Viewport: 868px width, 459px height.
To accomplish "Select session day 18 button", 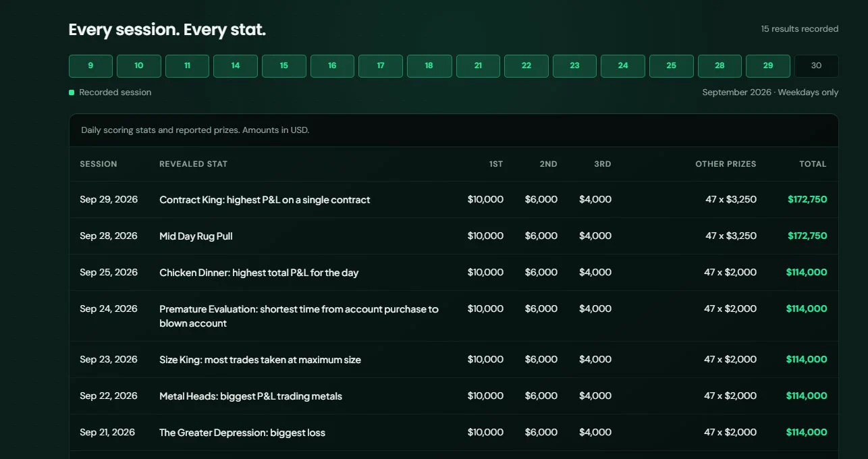I will tap(429, 66).
